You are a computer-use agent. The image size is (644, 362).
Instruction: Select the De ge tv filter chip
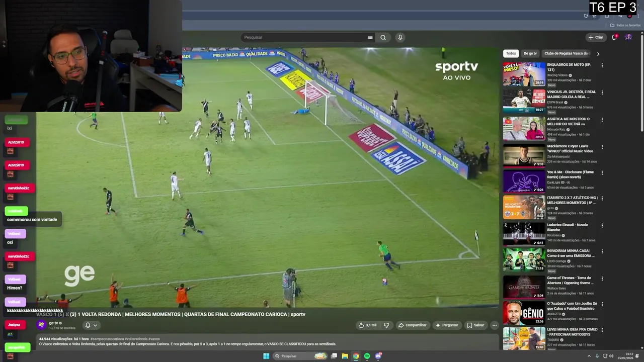click(530, 53)
